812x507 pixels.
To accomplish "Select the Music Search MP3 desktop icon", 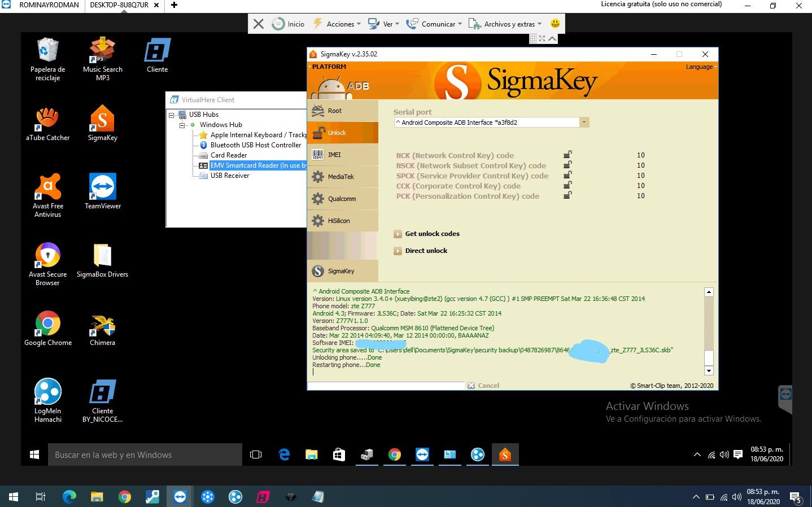I will 103,59.
